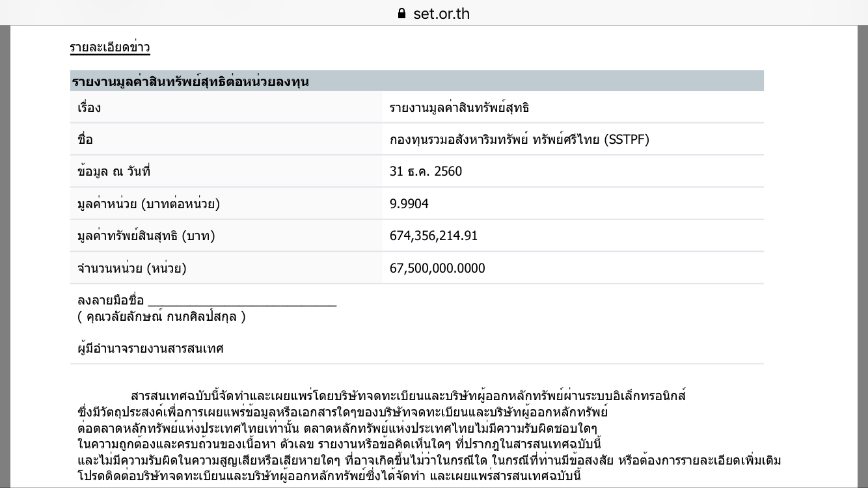Click disclaimer line starting ในความถูกต้องและครบถ้วนของเนื้อหา
This screenshot has height=488, width=868.
point(339,444)
